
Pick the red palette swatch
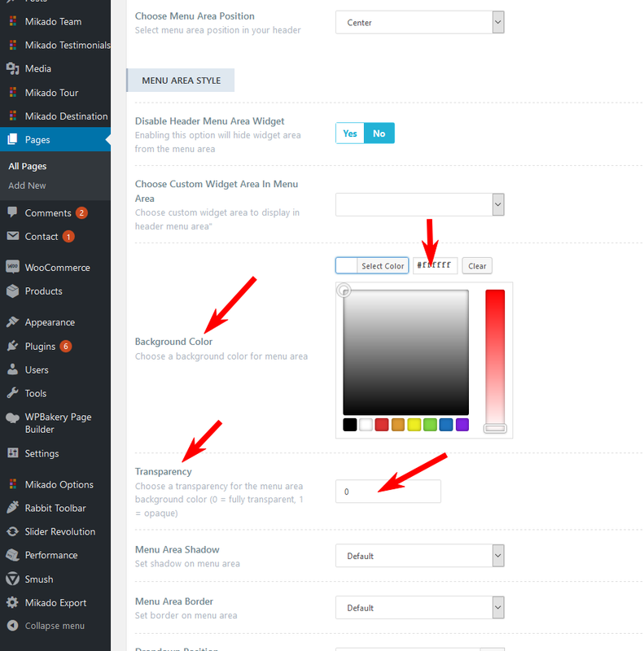point(381,425)
